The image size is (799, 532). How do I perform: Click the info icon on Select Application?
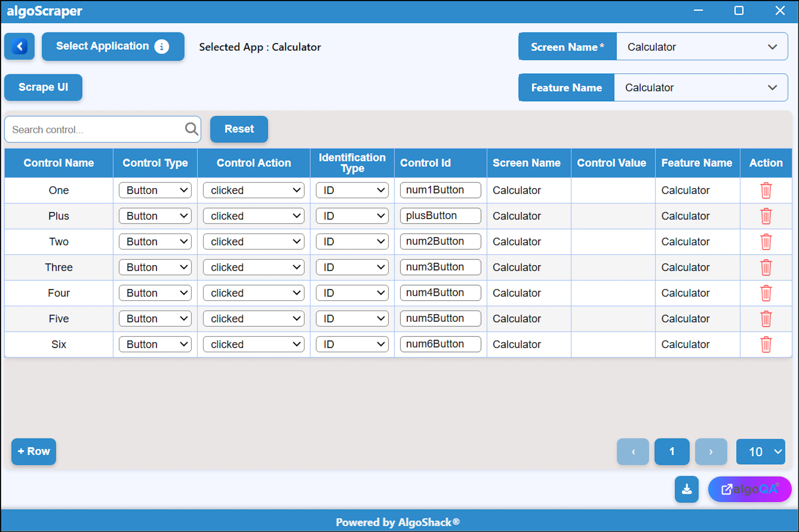[161, 46]
